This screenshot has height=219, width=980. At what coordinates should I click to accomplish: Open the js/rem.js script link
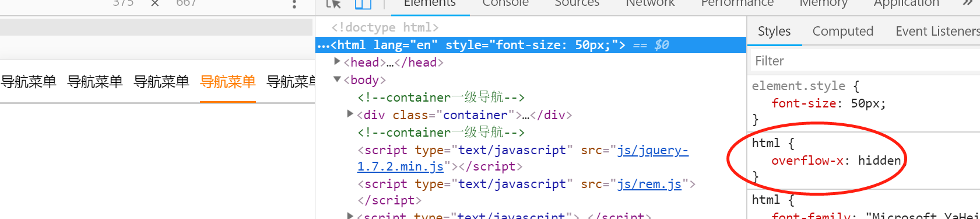(x=649, y=185)
